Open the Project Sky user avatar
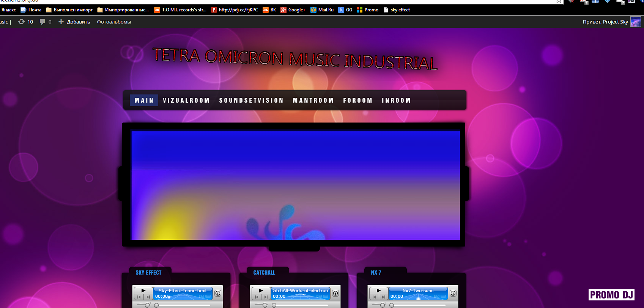This screenshot has height=308, width=644. [x=635, y=22]
